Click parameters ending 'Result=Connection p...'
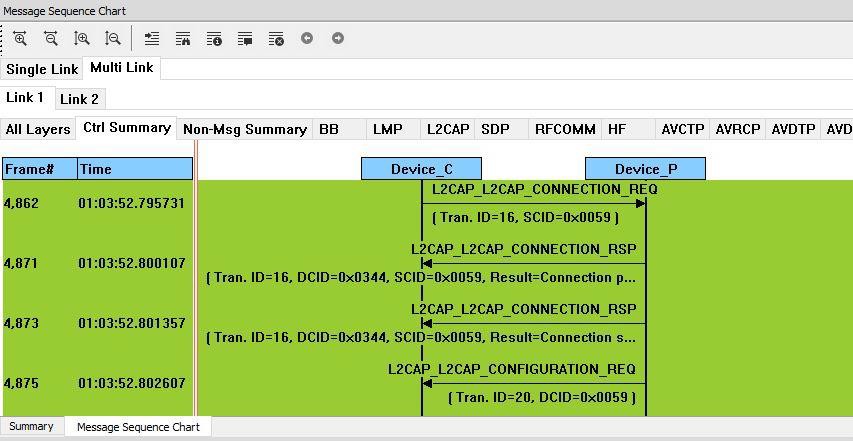This screenshot has height=441, width=853. (x=421, y=277)
